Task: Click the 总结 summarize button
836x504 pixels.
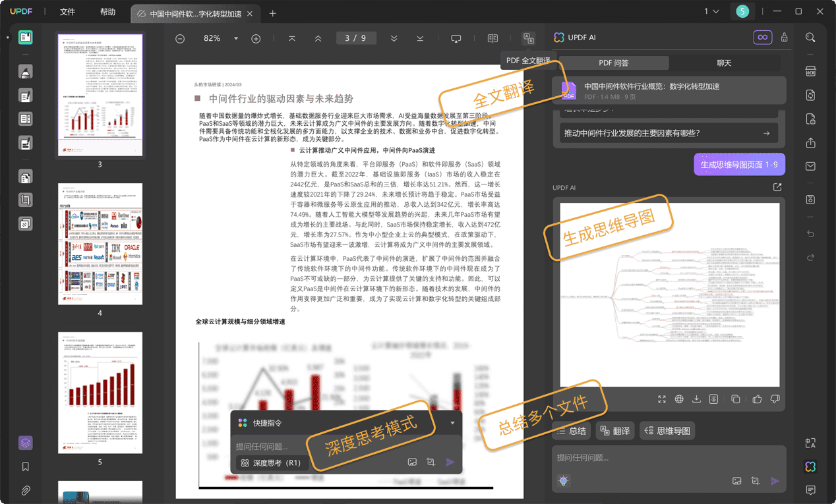Action: [x=572, y=431]
